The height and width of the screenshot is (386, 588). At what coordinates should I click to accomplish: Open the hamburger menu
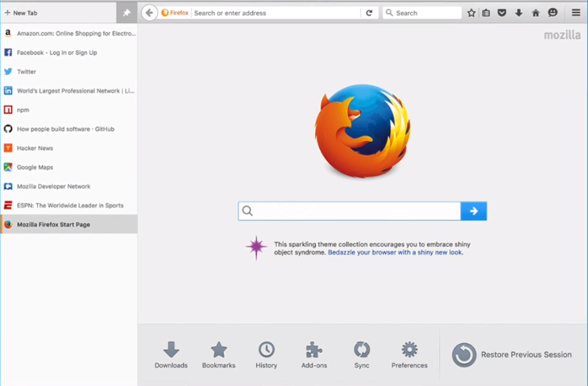[576, 13]
